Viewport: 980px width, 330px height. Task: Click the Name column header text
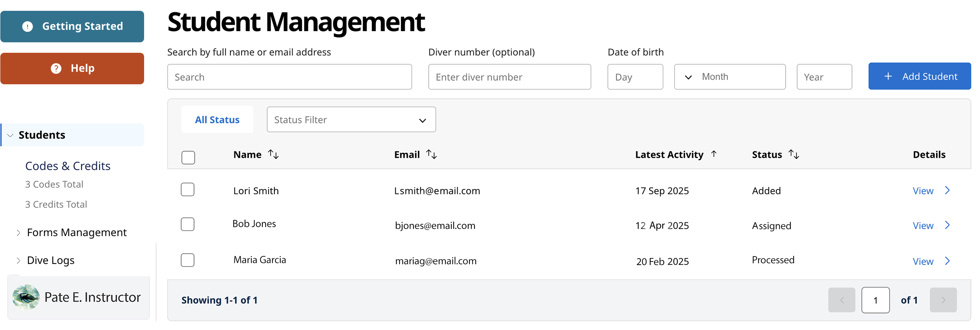248,155
